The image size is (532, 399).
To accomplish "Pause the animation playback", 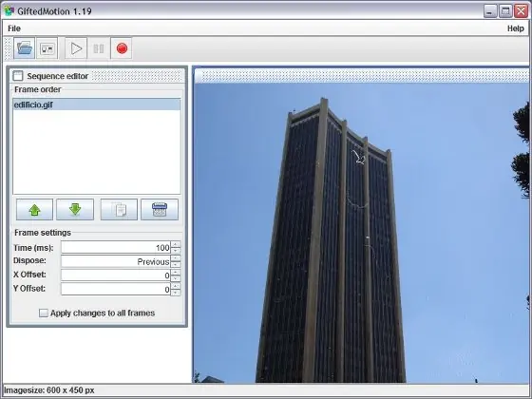I will coord(99,48).
